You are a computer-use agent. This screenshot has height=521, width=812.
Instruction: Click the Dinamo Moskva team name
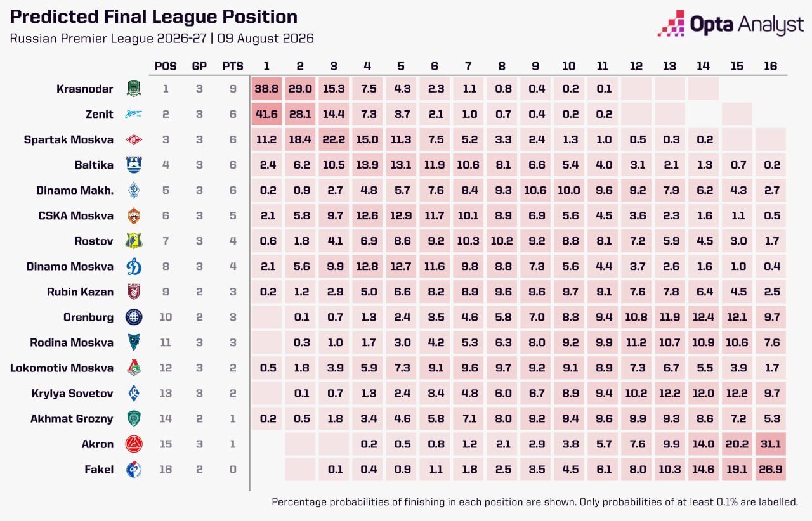70,266
